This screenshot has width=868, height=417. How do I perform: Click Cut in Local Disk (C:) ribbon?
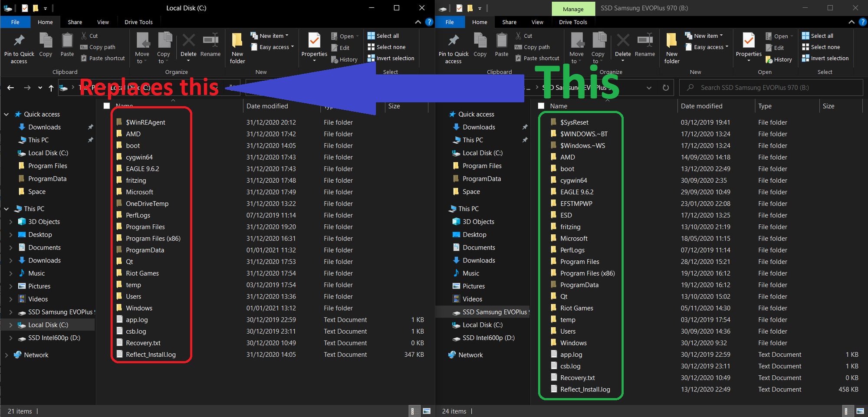click(89, 36)
